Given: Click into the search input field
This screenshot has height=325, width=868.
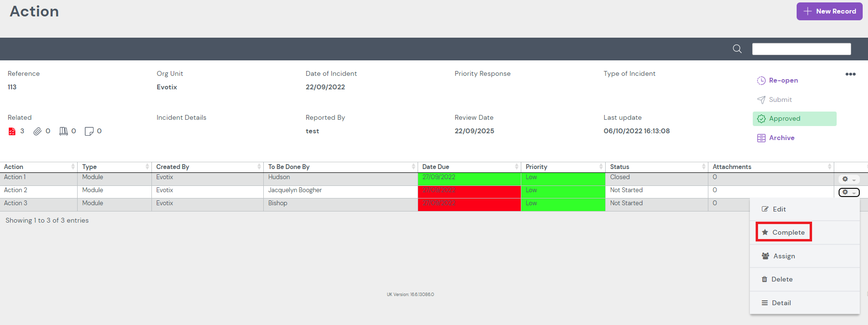Looking at the screenshot, I should (801, 49).
